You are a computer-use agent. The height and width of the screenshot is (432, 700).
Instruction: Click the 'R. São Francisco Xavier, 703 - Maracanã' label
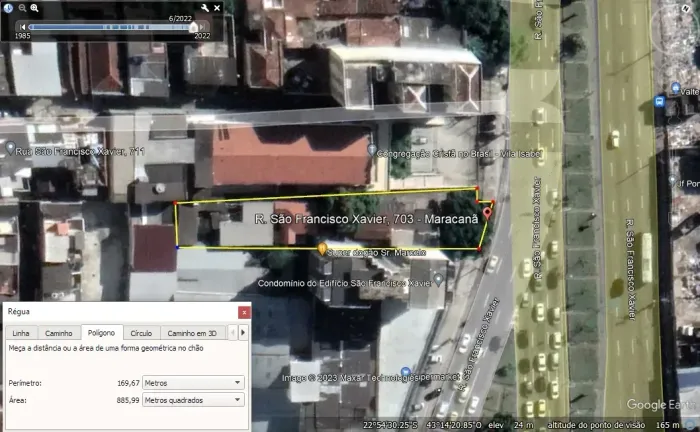(x=366, y=219)
